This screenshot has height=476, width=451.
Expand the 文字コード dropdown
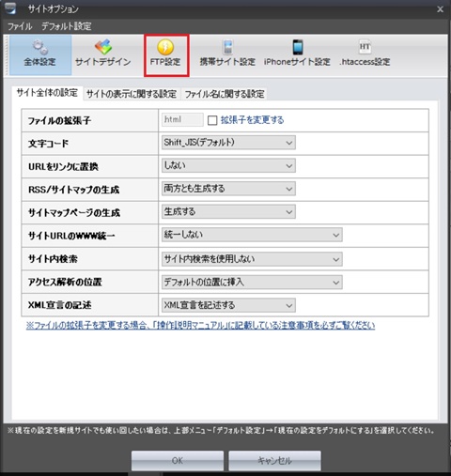(x=228, y=143)
